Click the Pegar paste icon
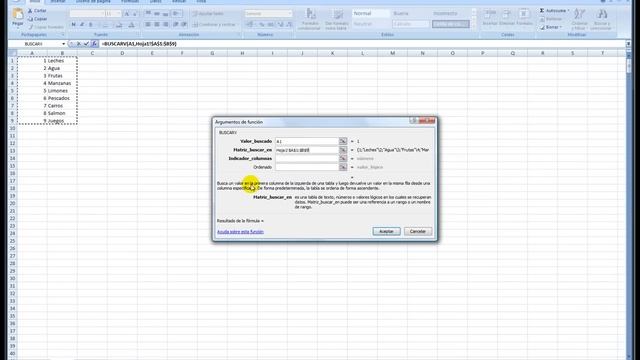This screenshot has height=360, width=640. (18, 14)
